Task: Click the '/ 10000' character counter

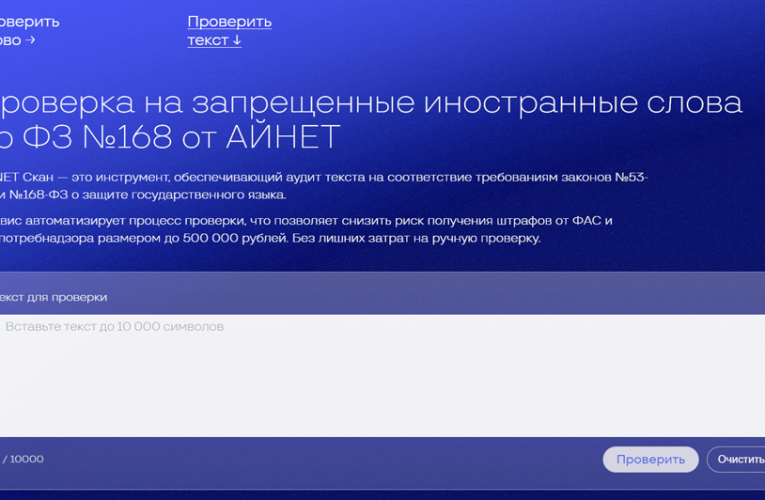Action: tap(22, 459)
